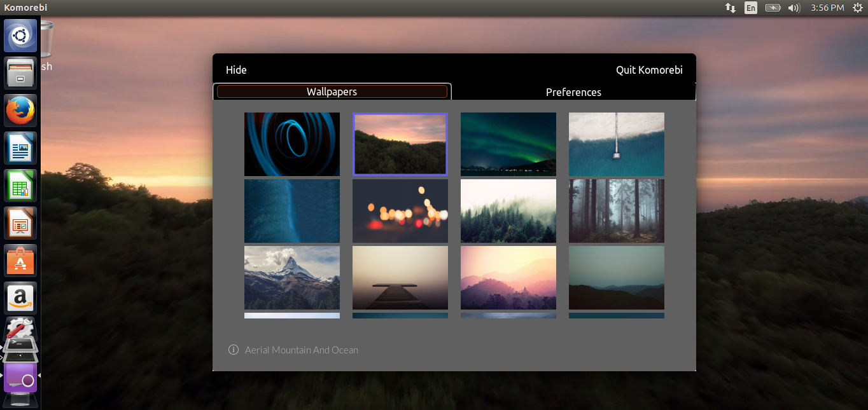Click the battery indicator icon

point(773,8)
